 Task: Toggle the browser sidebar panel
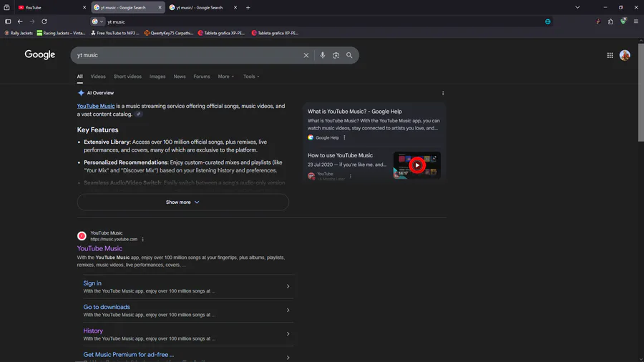pyautogui.click(x=8, y=21)
